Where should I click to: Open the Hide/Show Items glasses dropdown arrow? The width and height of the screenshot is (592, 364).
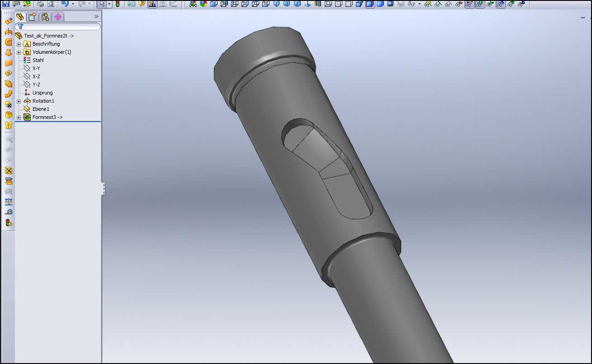(419, 4)
